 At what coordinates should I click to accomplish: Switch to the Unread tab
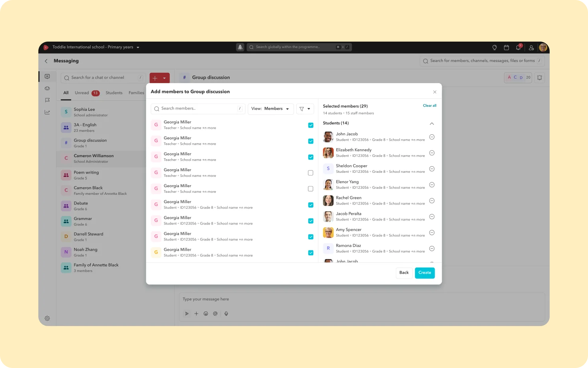[87, 93]
